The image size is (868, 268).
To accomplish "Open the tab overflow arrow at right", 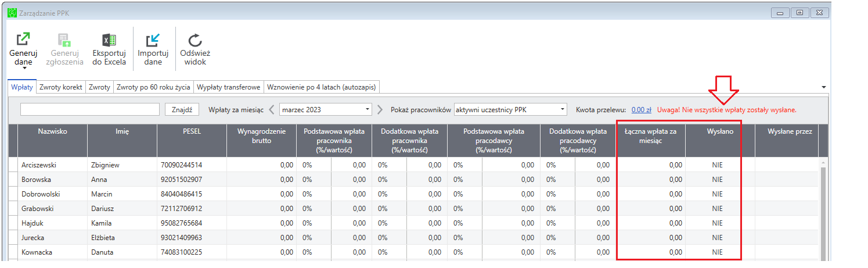I will tap(824, 87).
